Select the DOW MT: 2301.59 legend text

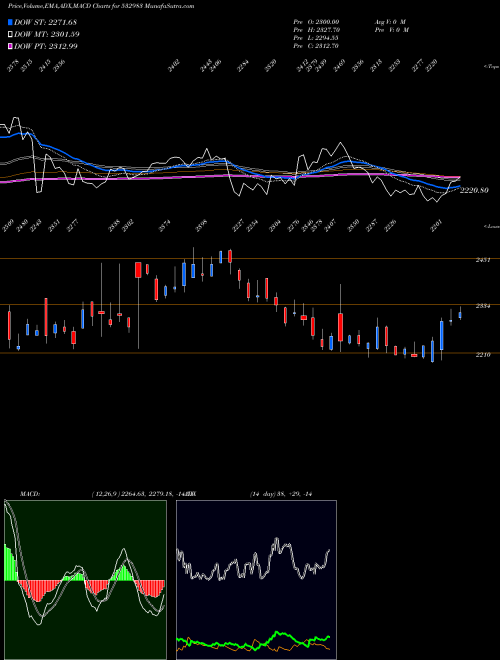pyautogui.click(x=47, y=34)
